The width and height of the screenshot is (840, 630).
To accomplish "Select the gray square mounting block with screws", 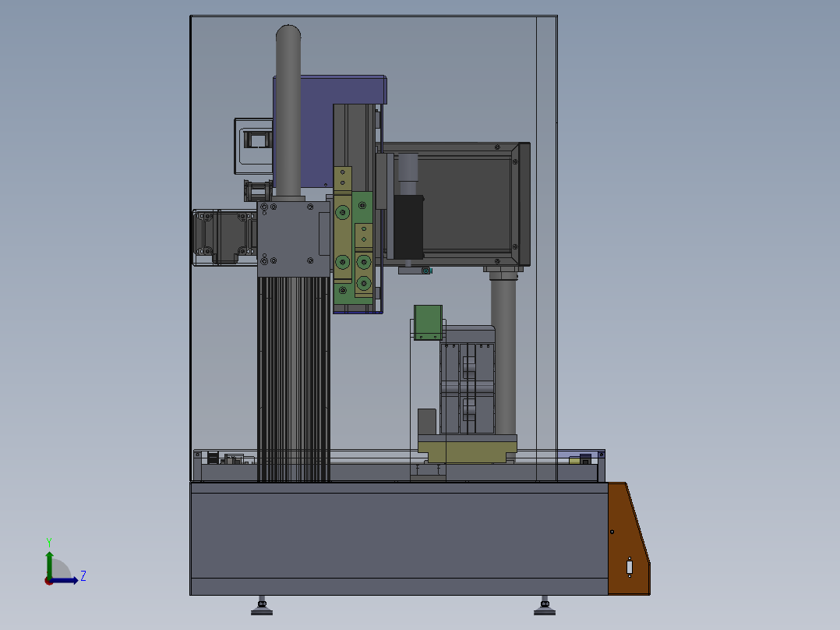I will (x=294, y=239).
